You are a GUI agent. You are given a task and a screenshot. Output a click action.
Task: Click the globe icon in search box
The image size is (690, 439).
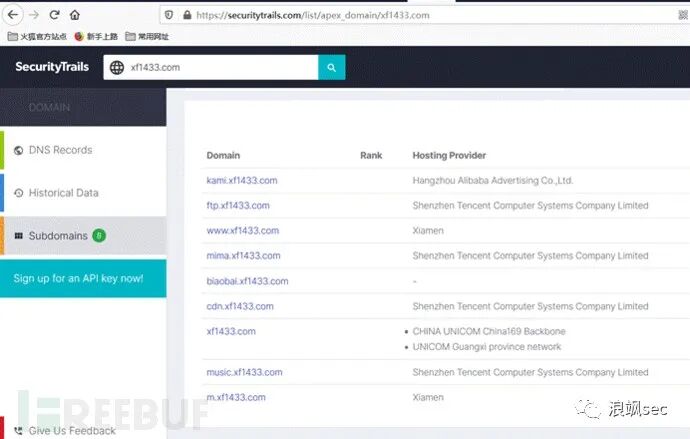click(x=117, y=67)
